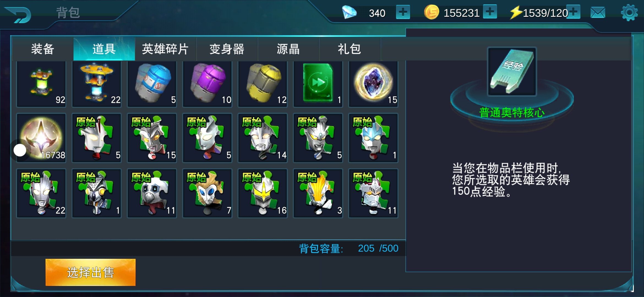Image resolution: width=644 pixels, height=297 pixels.
Task: Add energy with plus button
Action: coord(574,12)
